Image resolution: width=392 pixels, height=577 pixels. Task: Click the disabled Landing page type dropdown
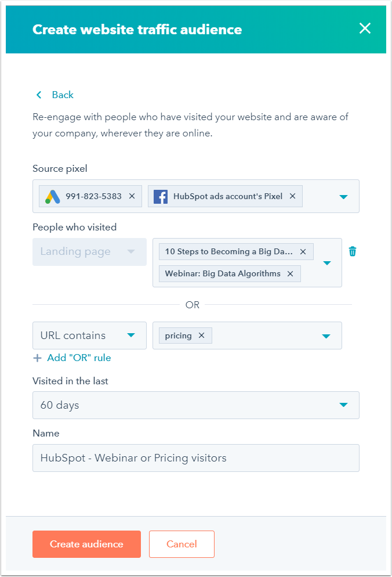89,252
